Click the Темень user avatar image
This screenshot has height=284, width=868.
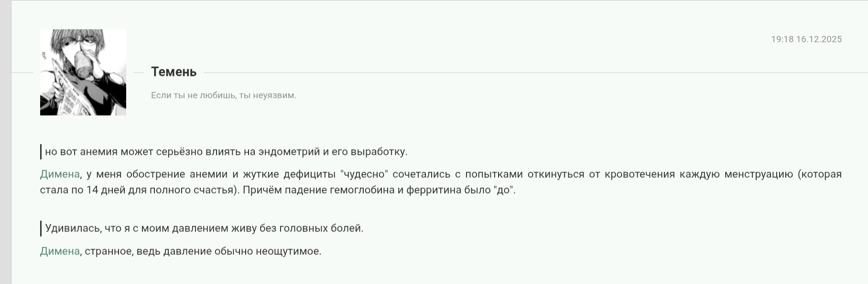point(83,72)
